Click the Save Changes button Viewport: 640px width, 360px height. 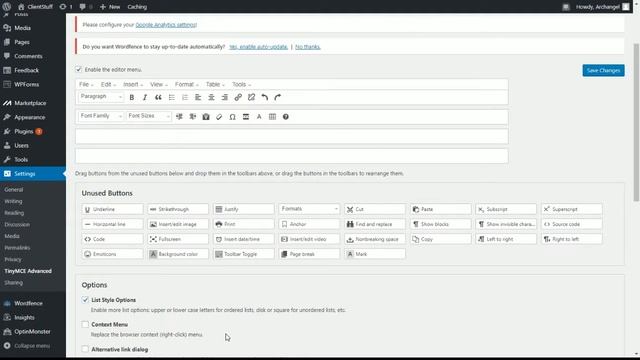tap(603, 70)
